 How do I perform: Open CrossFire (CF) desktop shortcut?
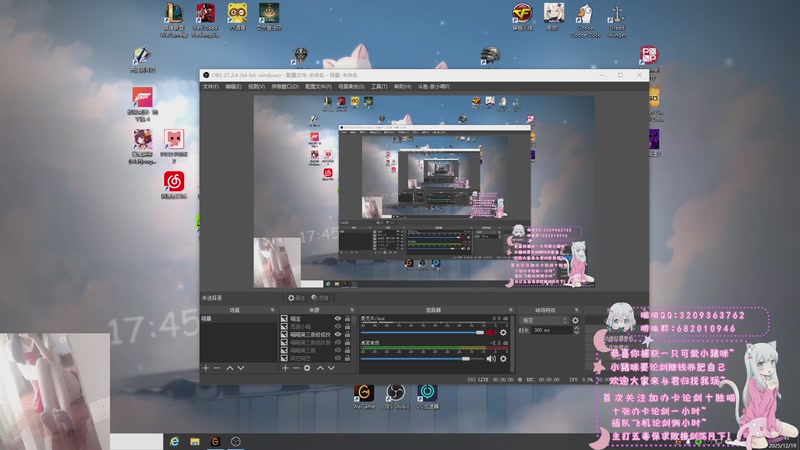pos(522,17)
